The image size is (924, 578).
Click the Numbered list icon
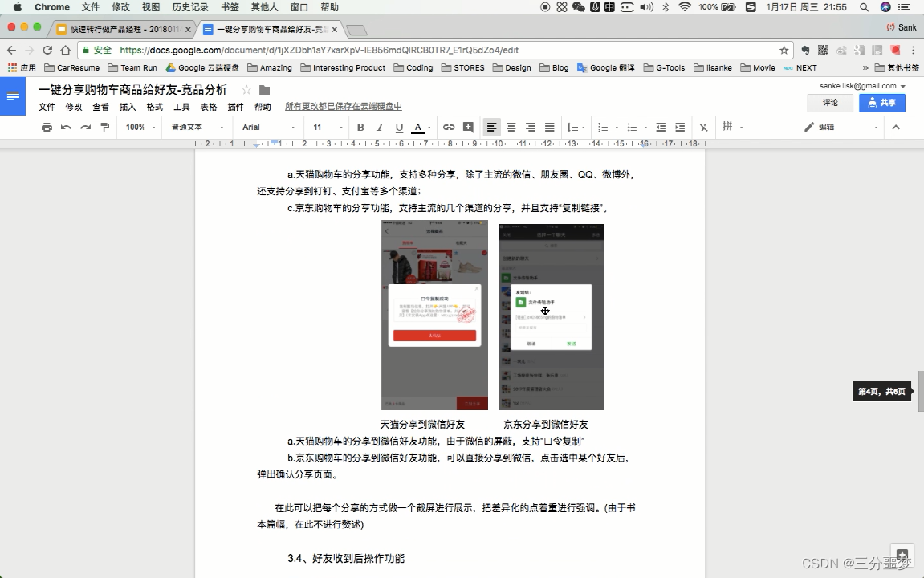pos(603,127)
